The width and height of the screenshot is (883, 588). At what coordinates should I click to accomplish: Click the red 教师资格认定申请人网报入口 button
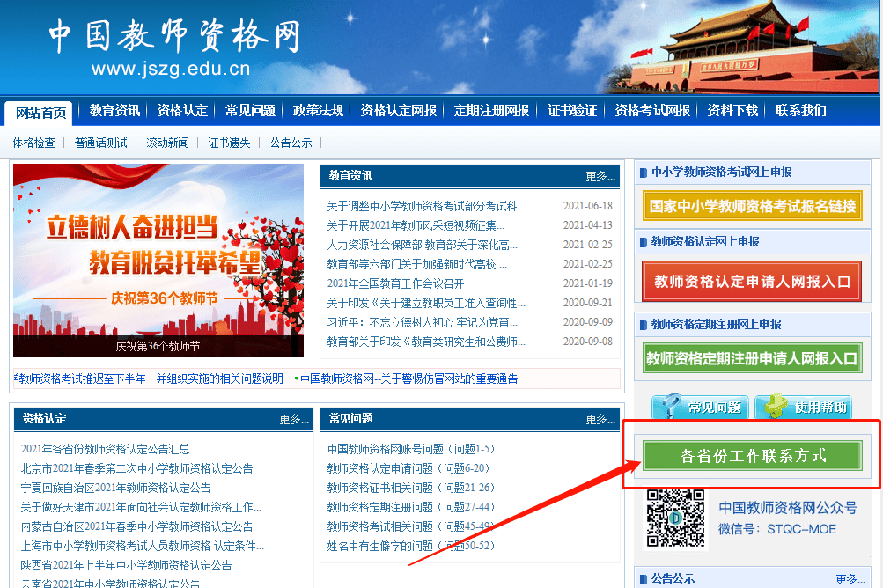[x=752, y=281]
